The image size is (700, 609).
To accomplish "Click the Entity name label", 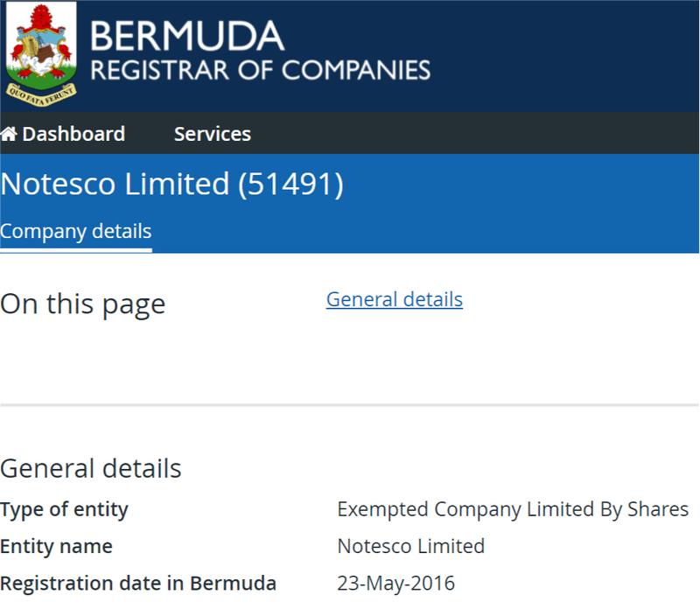I will click(56, 547).
